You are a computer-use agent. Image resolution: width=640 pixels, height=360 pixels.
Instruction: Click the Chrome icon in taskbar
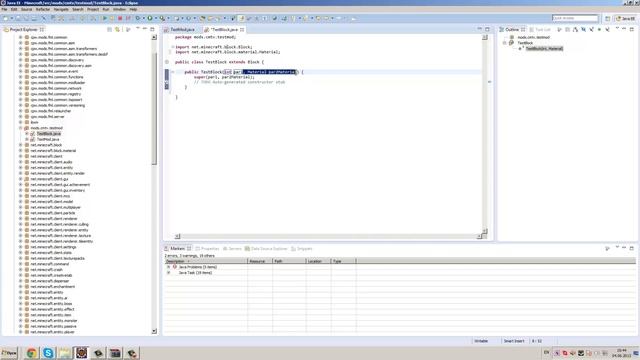click(x=31, y=353)
